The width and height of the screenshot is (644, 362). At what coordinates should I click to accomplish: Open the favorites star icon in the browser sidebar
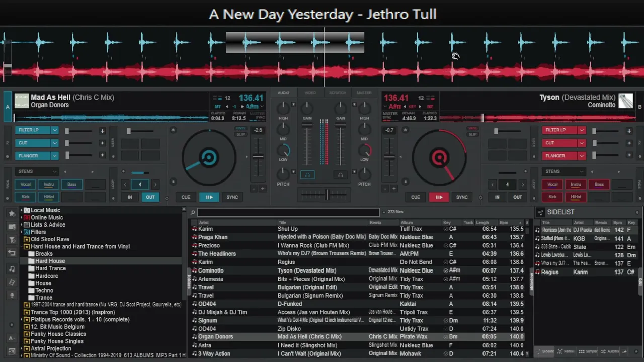tap(12, 213)
